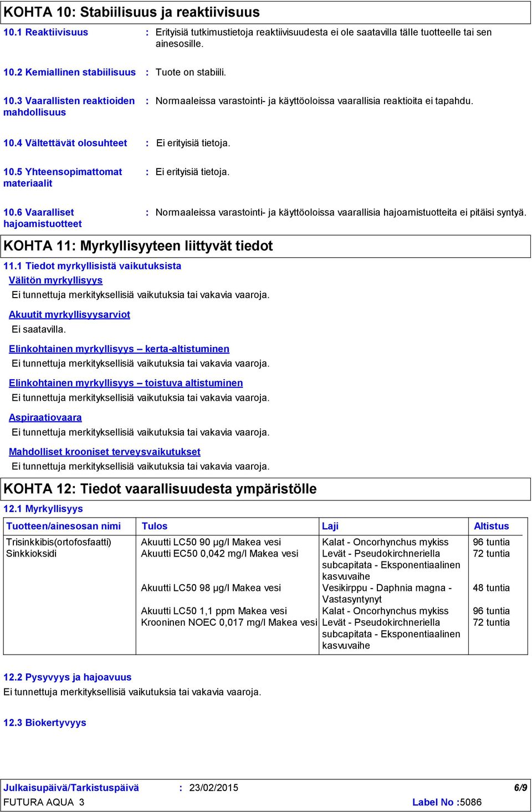Click 'Krooninen NOEC 0,017 mg/l Makea vesi' result
The height and width of the screenshot is (812, 532).
229,622
